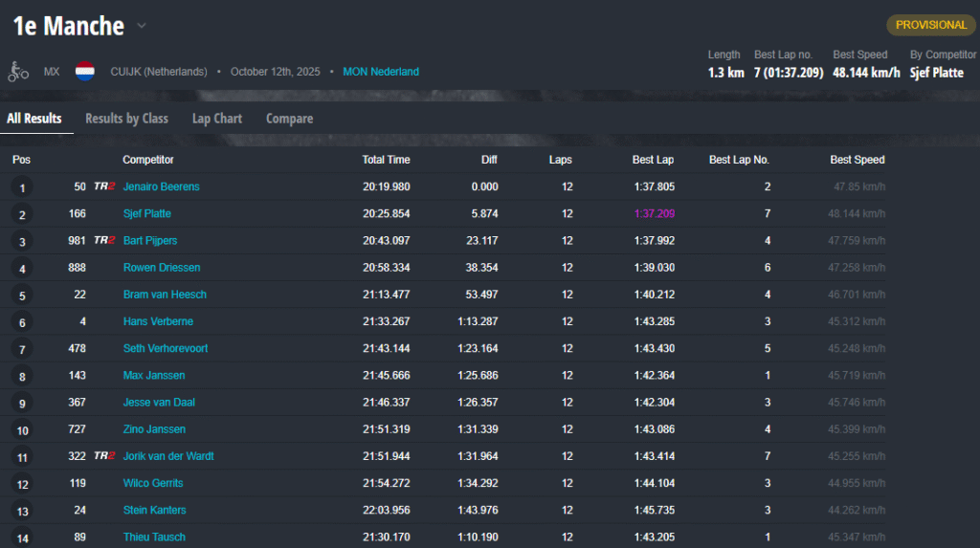Open Thieu Tausch competitor link
980x548 pixels.
coord(154,537)
